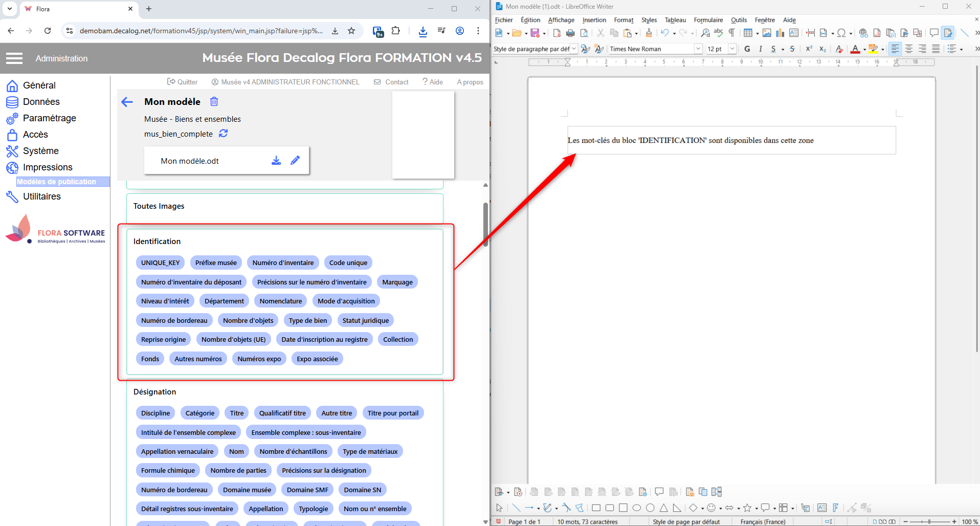
Task: Open the Insertion menu
Action: (x=594, y=20)
